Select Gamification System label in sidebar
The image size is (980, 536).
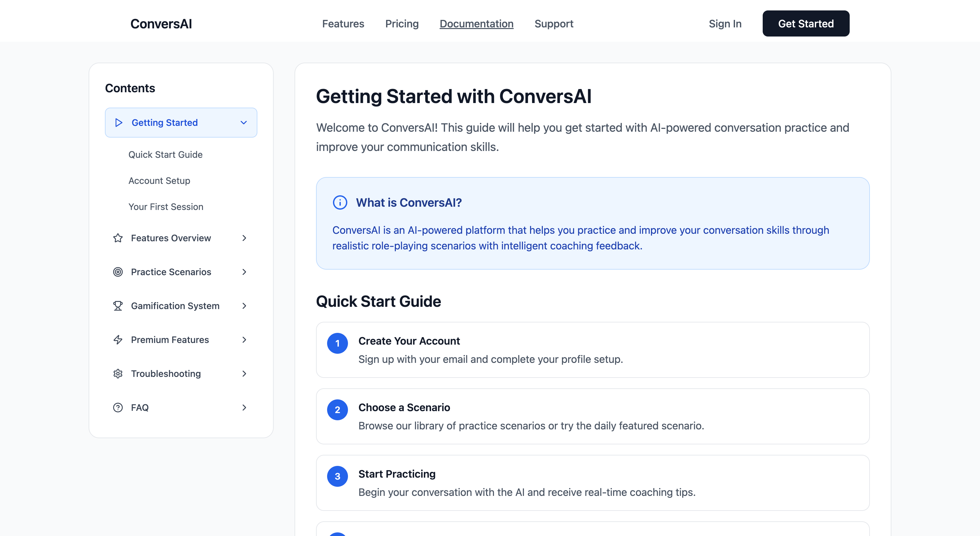pos(175,306)
